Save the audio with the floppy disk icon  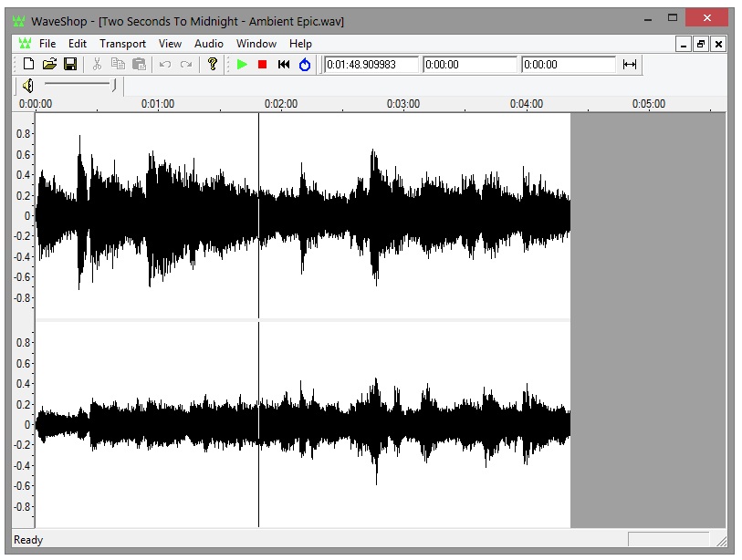click(x=69, y=64)
